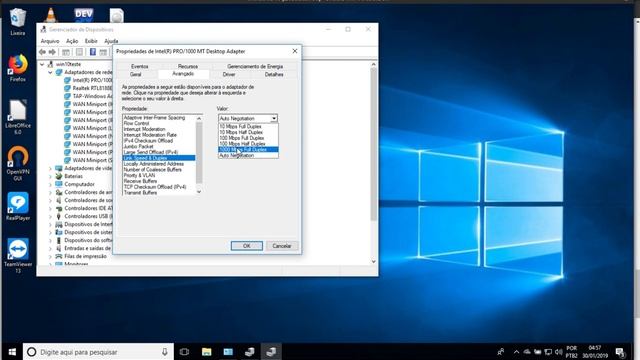The width and height of the screenshot is (640, 360).
Task: Choose 100 Mbps Full Duplex option
Action: pyautogui.click(x=249, y=138)
